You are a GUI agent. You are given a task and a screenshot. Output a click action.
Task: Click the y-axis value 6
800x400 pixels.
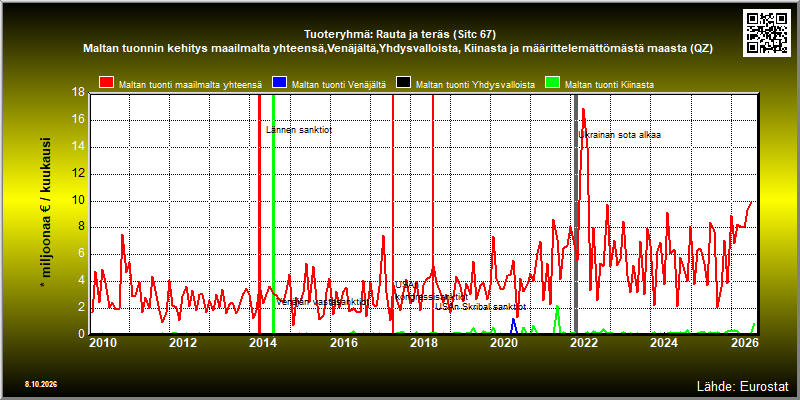[81, 254]
